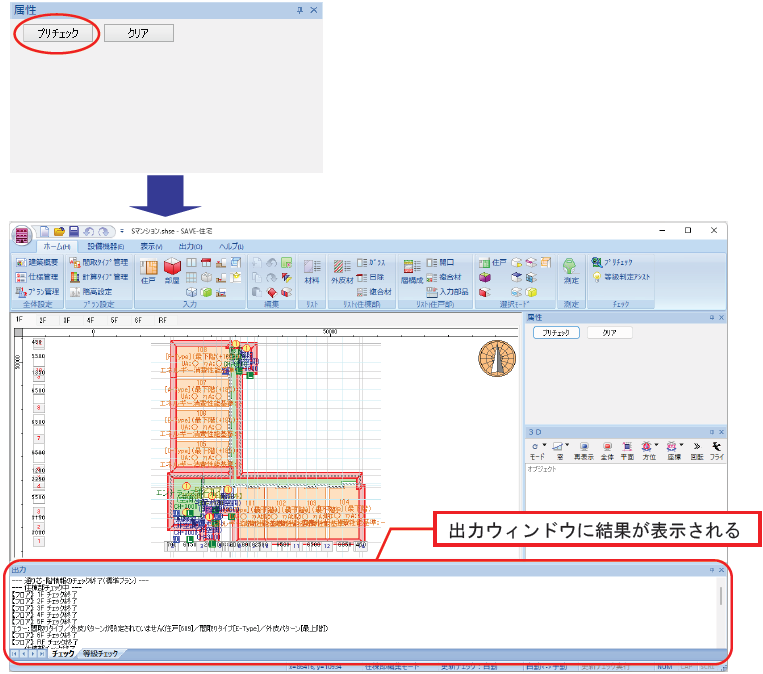Screen dimensions: 763x674
Task: Select the 2F floor tab
Action: pyautogui.click(x=43, y=321)
